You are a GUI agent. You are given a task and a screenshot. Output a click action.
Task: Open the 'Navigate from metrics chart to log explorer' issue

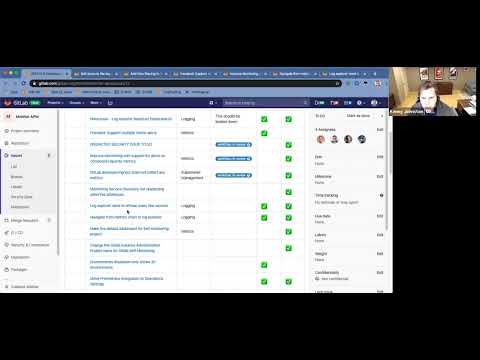(126, 217)
